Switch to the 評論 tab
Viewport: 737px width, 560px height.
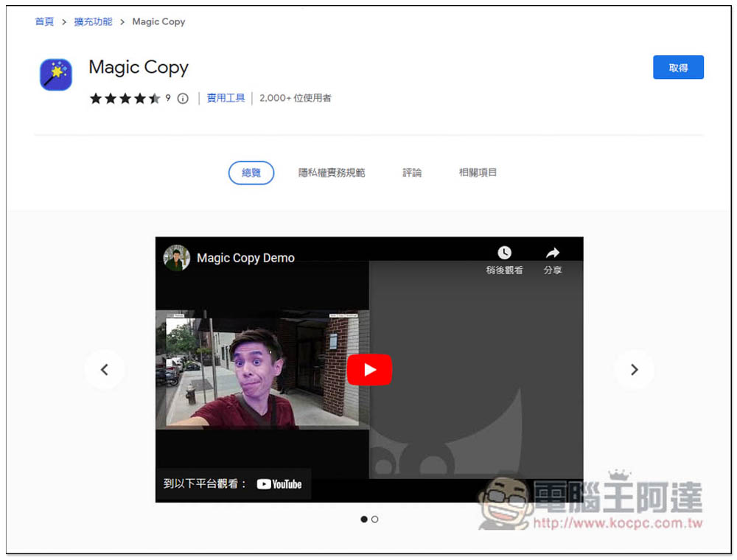click(412, 173)
